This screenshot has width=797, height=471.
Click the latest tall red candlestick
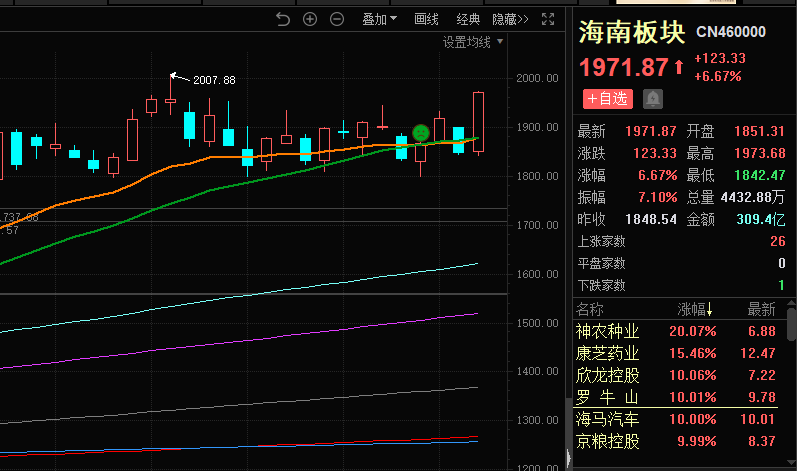478,122
